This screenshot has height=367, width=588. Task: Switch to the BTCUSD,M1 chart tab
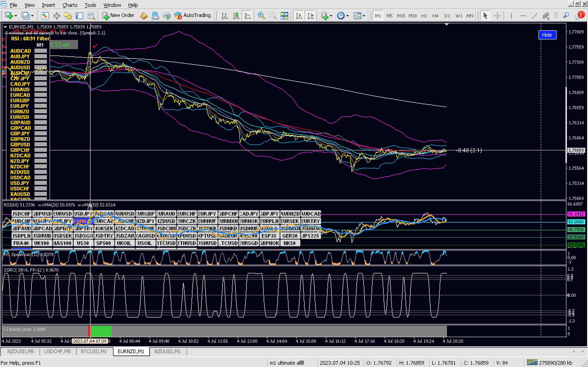point(94,351)
